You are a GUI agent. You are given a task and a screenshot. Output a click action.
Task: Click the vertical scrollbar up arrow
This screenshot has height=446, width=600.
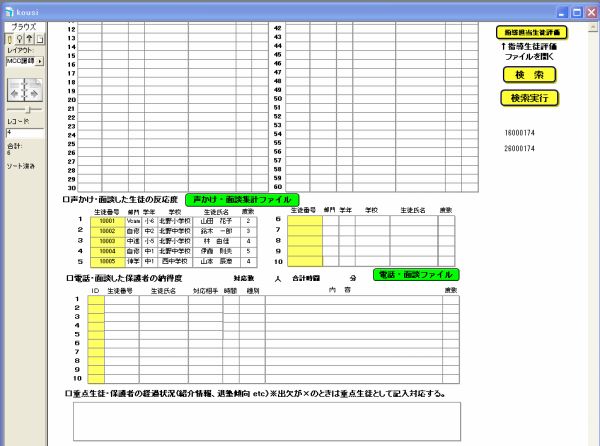tap(593, 29)
